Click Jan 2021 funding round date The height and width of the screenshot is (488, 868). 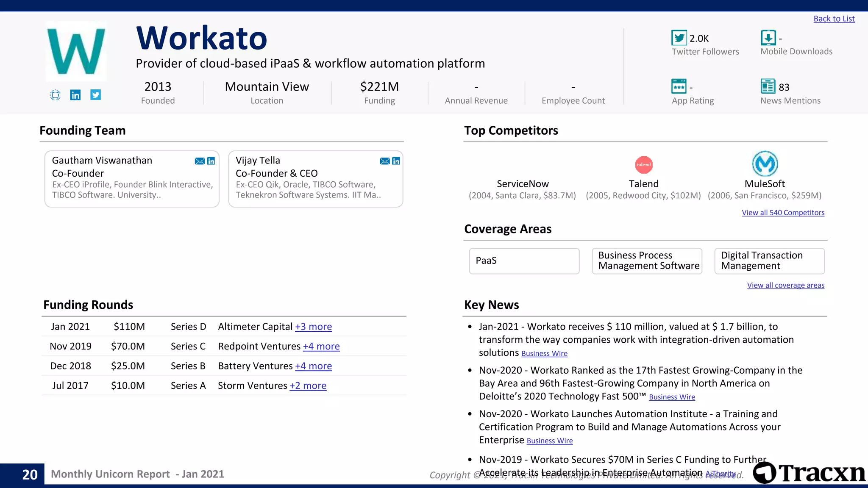pos(70,327)
